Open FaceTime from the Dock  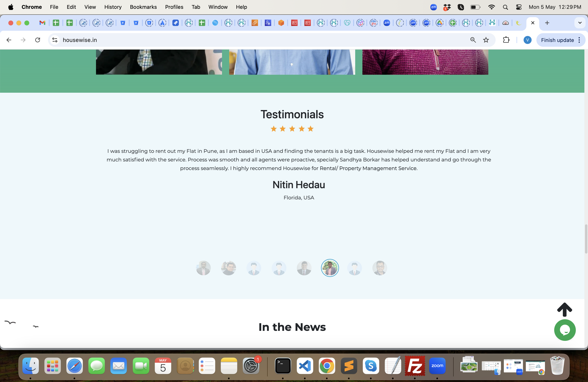[x=141, y=366]
